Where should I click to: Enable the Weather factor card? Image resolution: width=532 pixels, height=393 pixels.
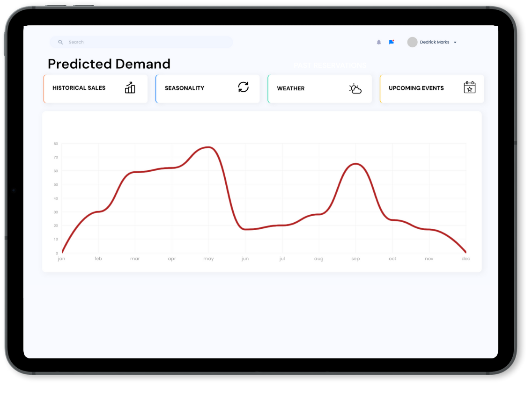tap(319, 88)
